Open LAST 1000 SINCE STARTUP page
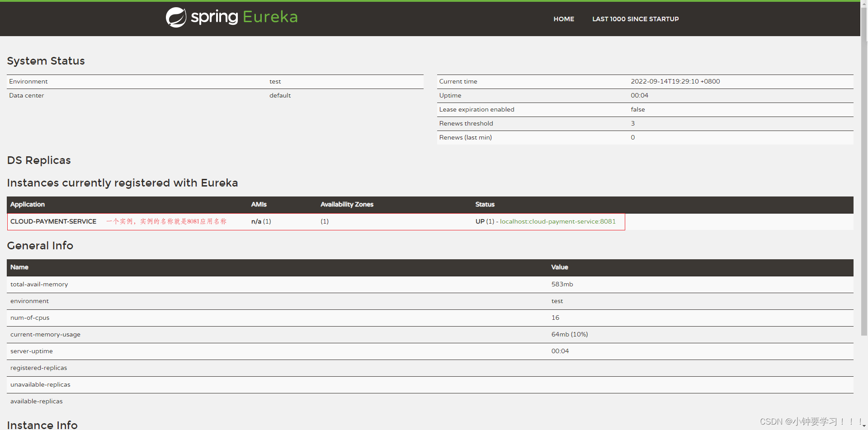 point(635,19)
